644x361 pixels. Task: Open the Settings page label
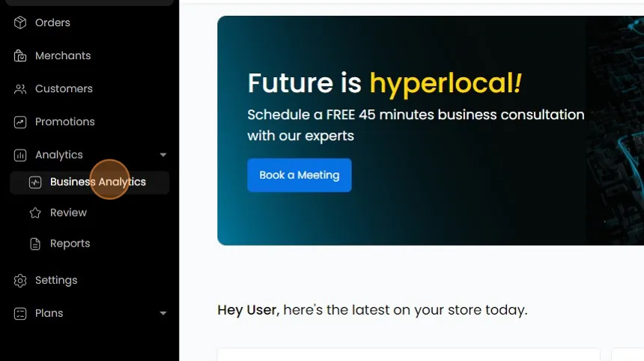56,280
